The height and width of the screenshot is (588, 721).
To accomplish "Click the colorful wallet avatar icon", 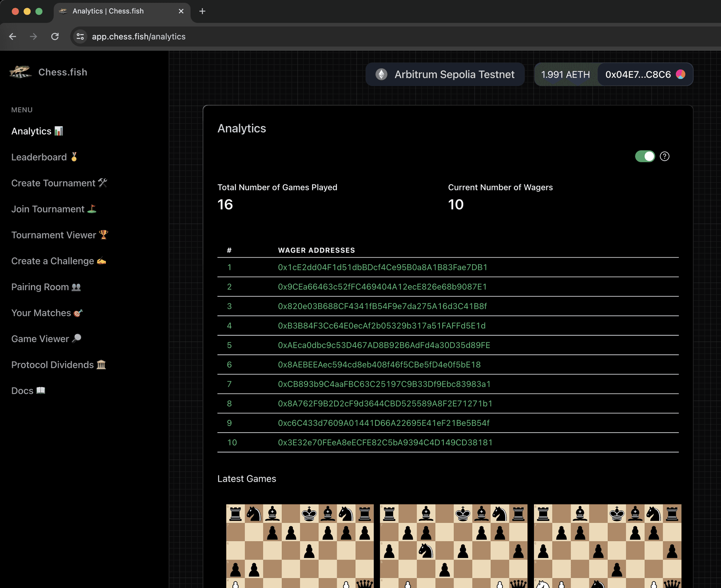I will 680,74.
